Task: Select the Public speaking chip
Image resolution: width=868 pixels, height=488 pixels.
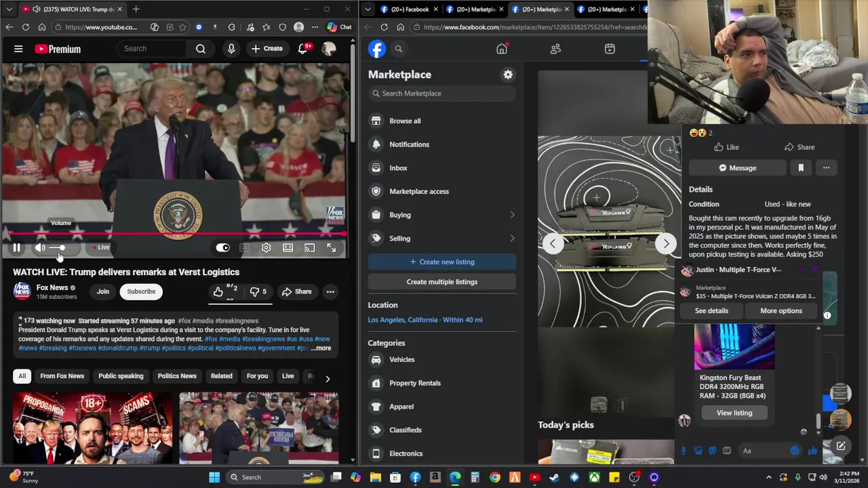Action: (121, 376)
